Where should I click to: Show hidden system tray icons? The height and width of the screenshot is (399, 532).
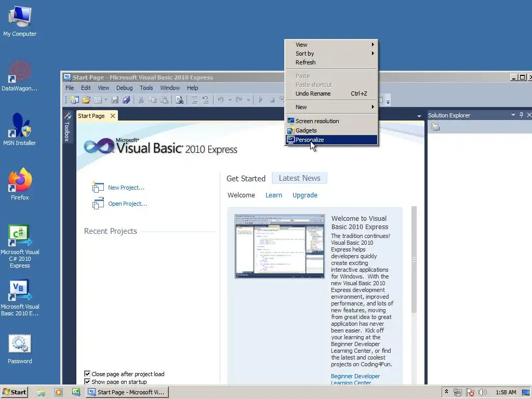coord(446,392)
